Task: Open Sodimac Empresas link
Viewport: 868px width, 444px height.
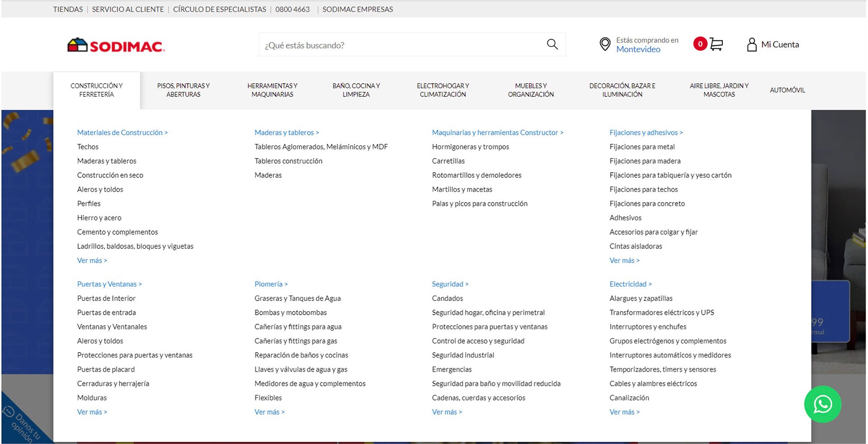Action: [x=358, y=9]
